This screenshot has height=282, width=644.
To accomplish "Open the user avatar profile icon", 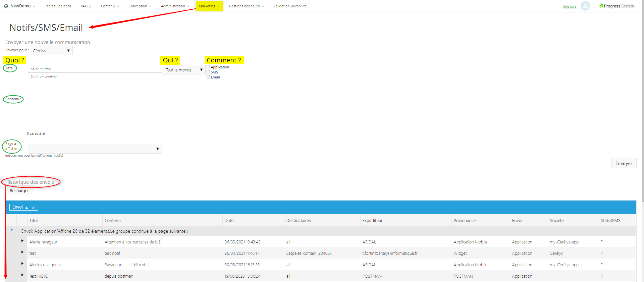I will (585, 6).
